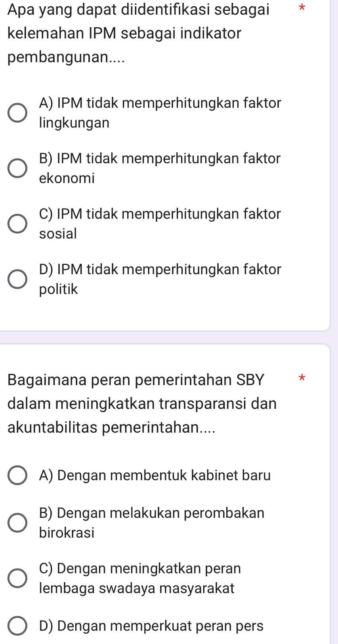338x644 pixels.
Task: Click label text 'A) IPM tidak memperhitungkan faktor lingkungan'
Action: pos(160,113)
